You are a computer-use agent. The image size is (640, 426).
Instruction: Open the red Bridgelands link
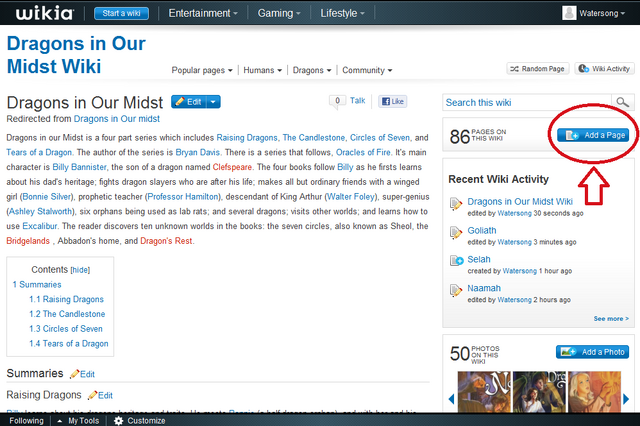coord(28,241)
